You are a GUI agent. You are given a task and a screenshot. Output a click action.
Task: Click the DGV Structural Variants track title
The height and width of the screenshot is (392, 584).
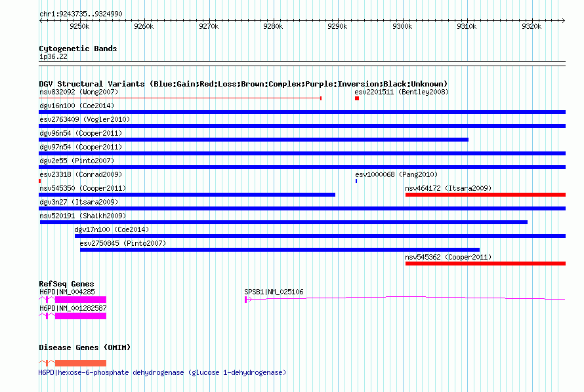(243, 84)
